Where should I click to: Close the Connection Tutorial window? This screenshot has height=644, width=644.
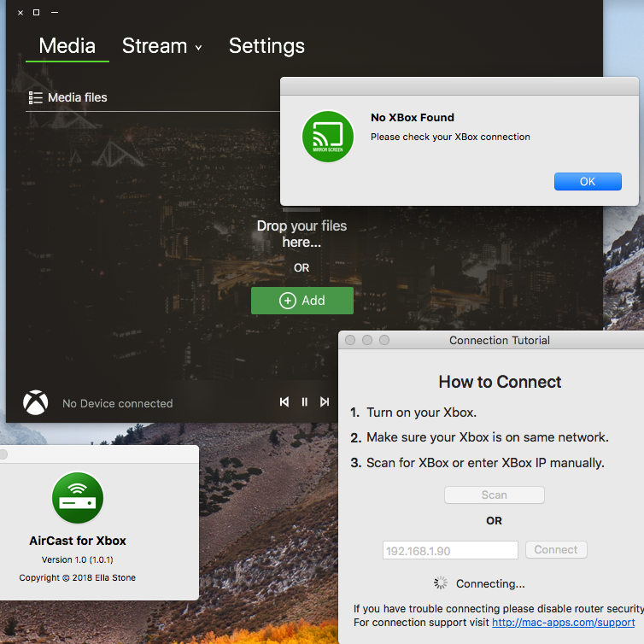(350, 340)
